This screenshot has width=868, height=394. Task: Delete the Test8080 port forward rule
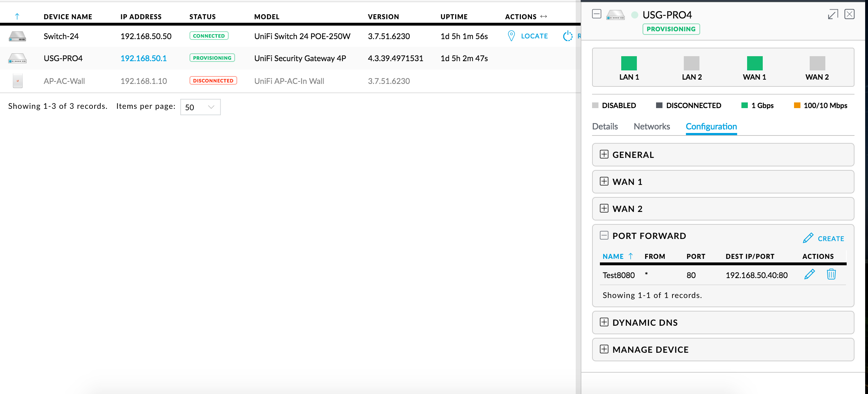[x=831, y=275]
